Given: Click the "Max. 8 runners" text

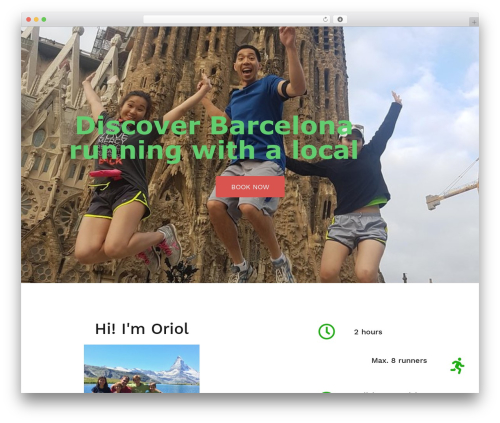Looking at the screenshot, I should 399,360.
